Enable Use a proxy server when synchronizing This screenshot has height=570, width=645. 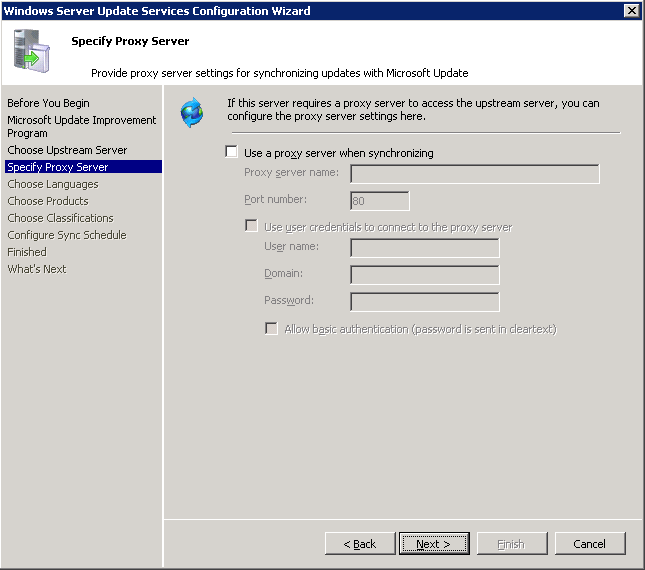[232, 152]
